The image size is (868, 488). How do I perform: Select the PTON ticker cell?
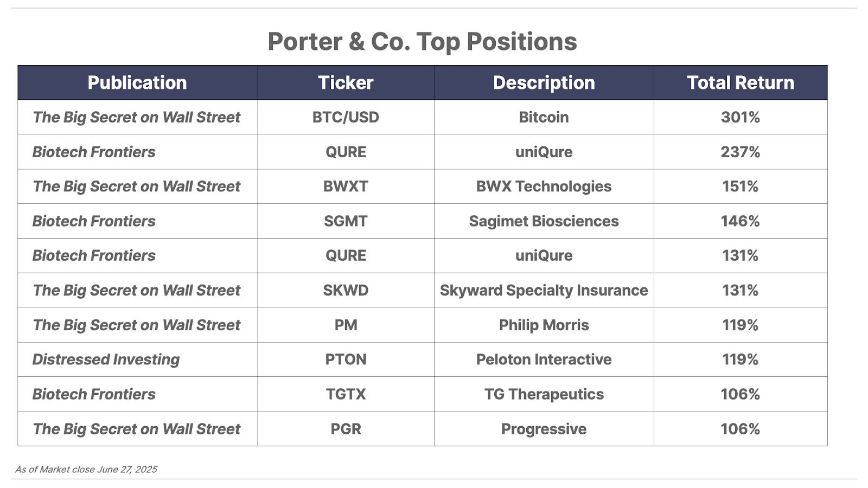pos(346,359)
